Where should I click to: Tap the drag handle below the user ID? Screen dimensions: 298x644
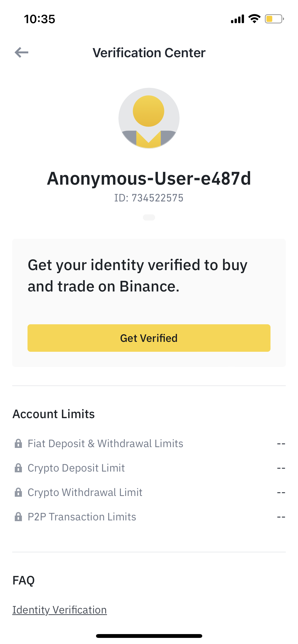pyautogui.click(x=149, y=217)
